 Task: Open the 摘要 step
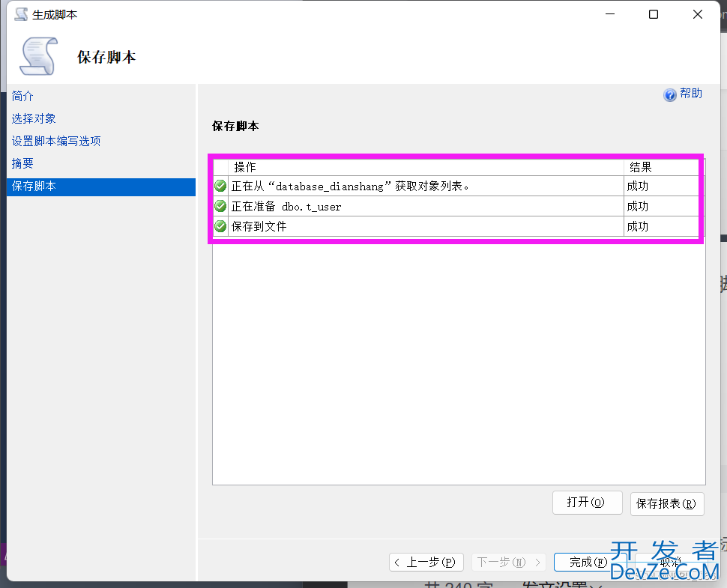(x=22, y=163)
